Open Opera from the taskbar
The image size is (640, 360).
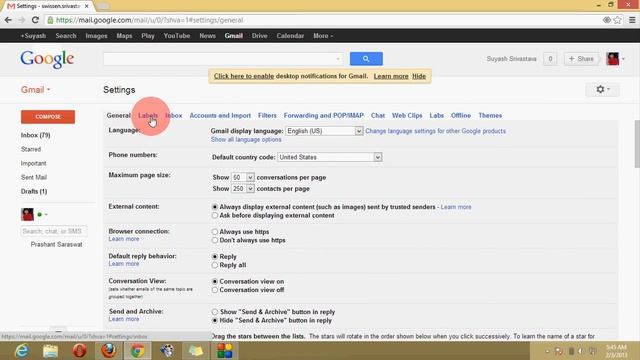80,351
